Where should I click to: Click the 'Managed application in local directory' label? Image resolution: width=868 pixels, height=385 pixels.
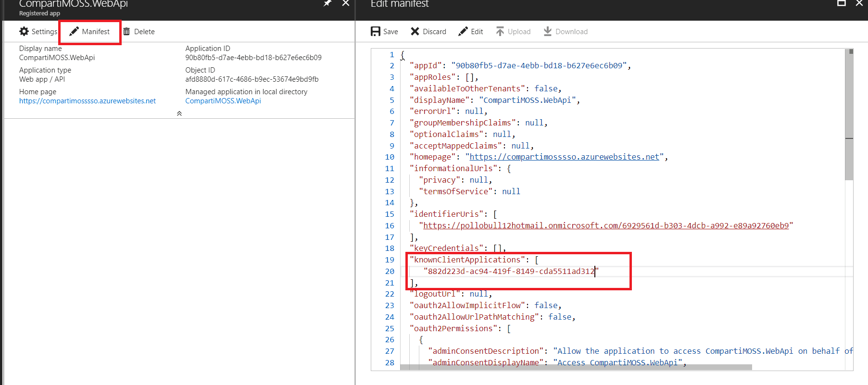(x=246, y=92)
